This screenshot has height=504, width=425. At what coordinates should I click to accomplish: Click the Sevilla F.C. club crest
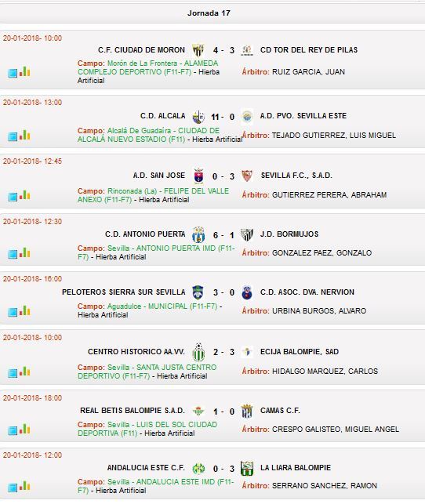247,176
